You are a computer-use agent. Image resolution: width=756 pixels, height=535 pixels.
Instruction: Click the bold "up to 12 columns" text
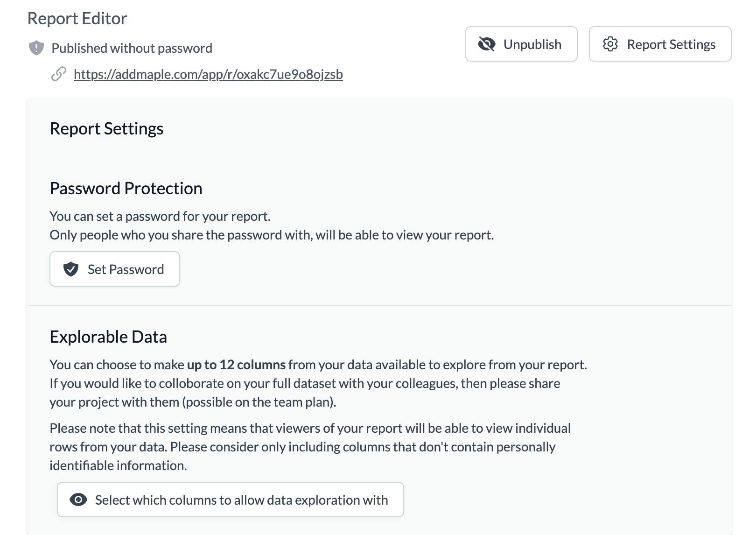click(x=236, y=365)
